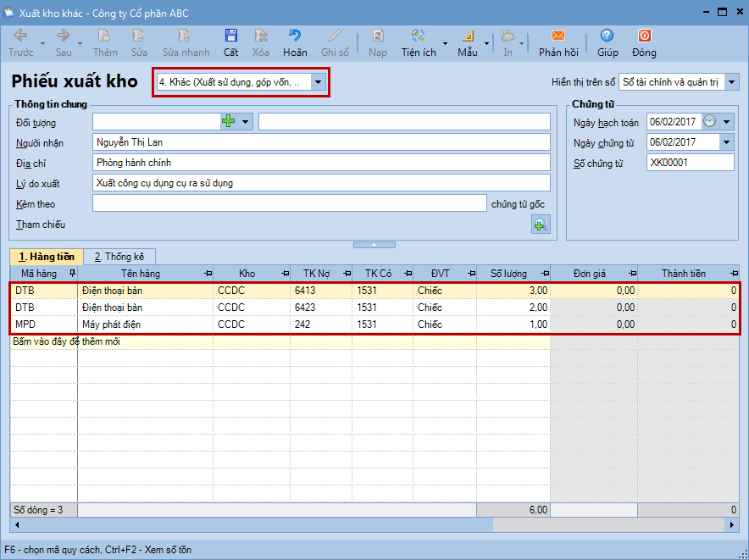The width and height of the screenshot is (749, 560).
Task: Click the Kèm theo input field
Action: tap(289, 203)
